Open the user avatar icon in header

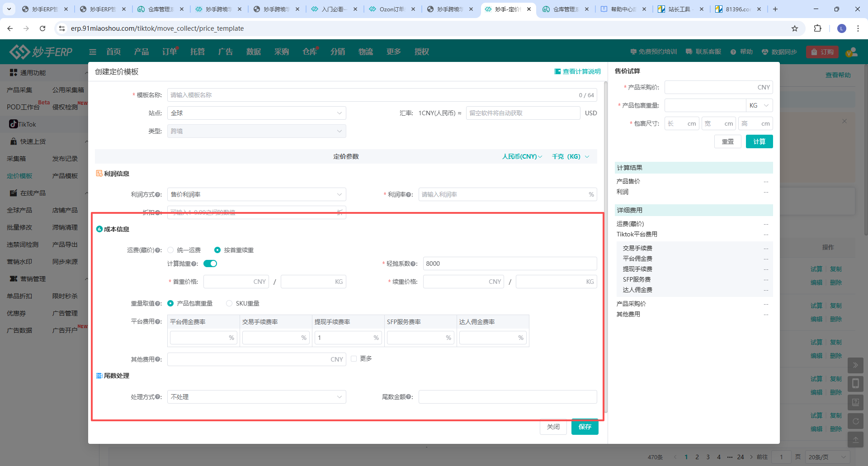852,52
